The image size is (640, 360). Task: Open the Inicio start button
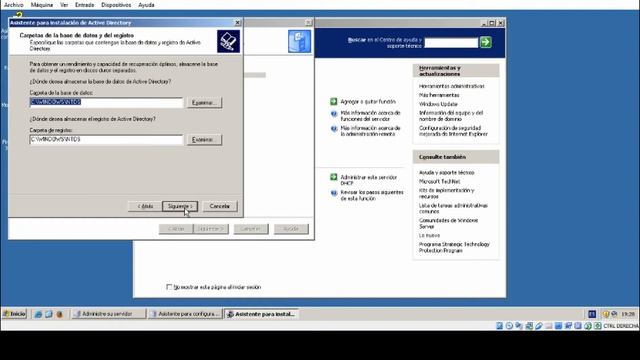coord(14,314)
